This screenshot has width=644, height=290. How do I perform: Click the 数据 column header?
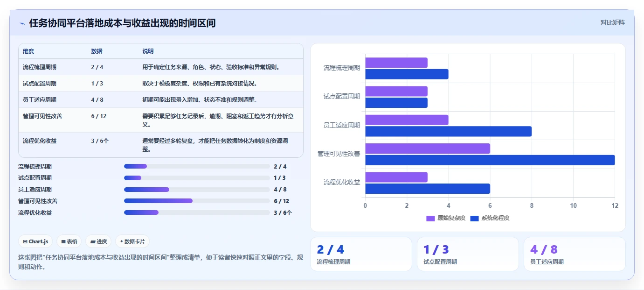(97, 51)
